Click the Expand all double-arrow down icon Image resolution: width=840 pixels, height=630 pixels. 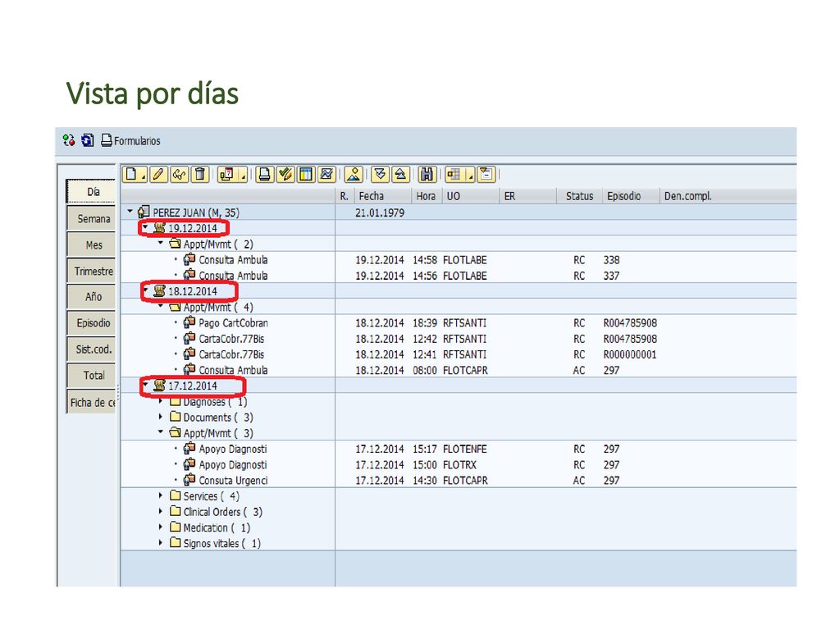380,174
